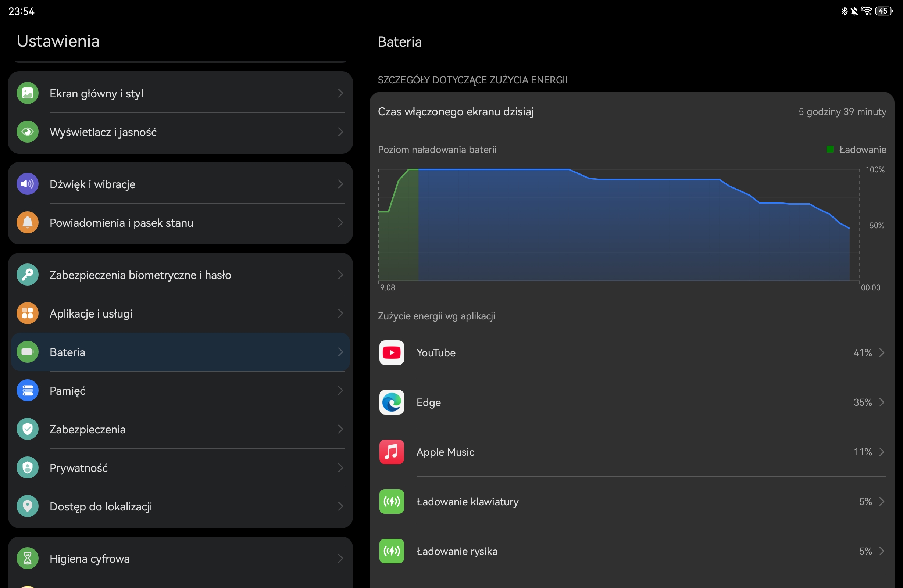Open chevron next to Pamięć
The width and height of the screenshot is (903, 588).
click(340, 391)
